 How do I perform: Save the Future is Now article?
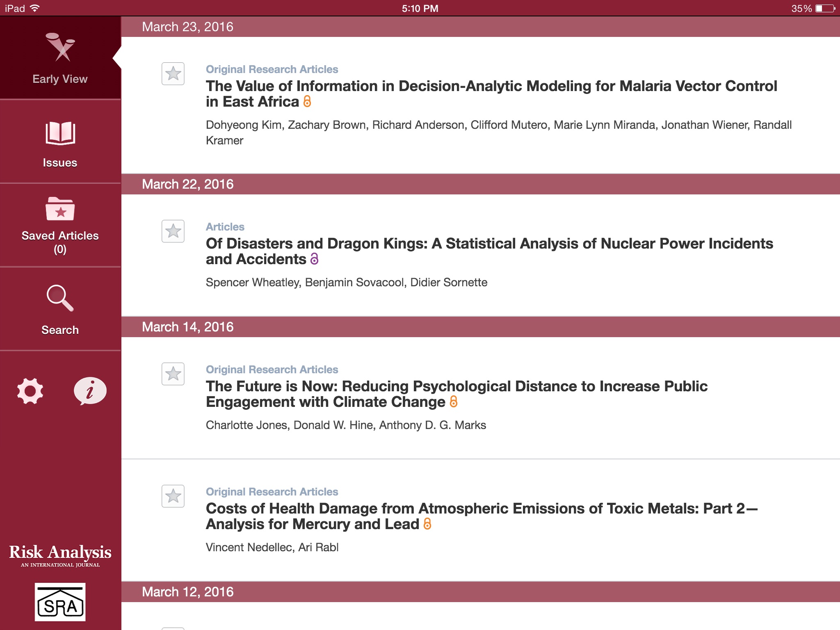tap(173, 374)
